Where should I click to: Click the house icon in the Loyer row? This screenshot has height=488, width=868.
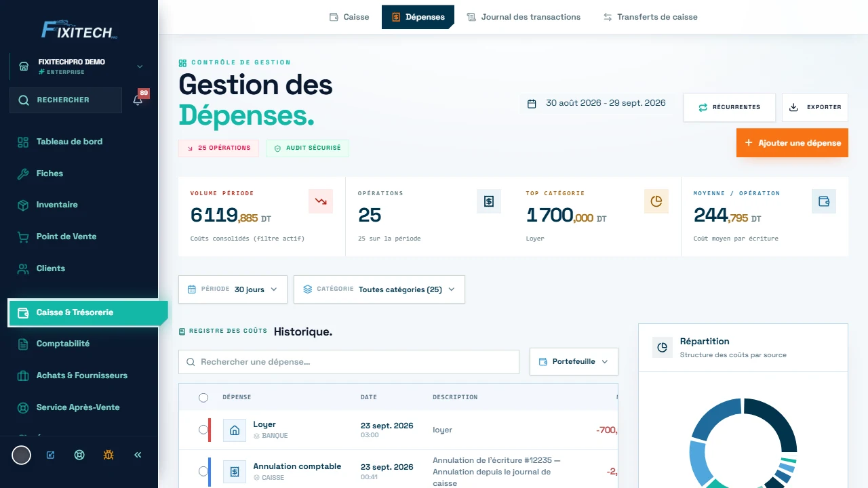point(235,430)
